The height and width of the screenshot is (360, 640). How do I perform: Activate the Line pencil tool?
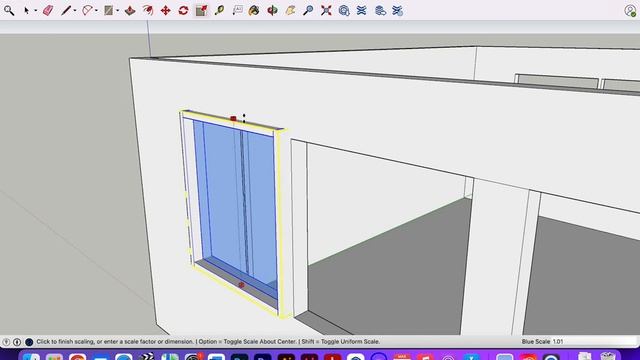point(66,11)
